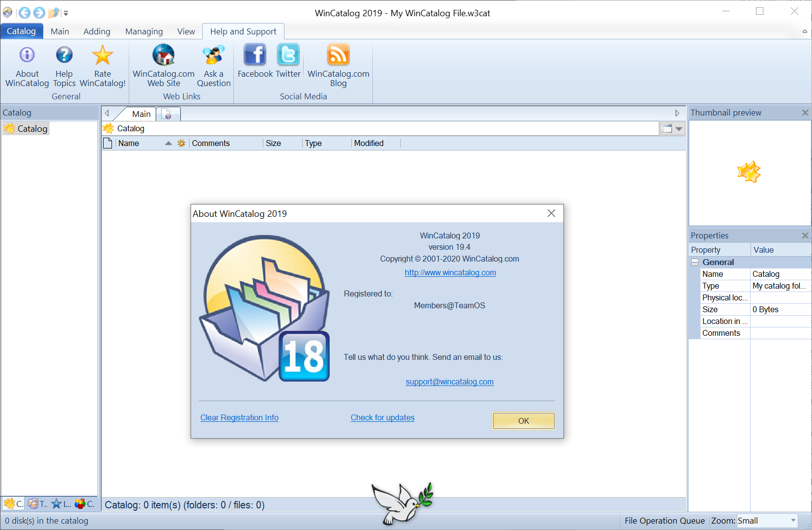The image size is (812, 530).
Task: Sort by the Size column
Action: pyautogui.click(x=282, y=143)
